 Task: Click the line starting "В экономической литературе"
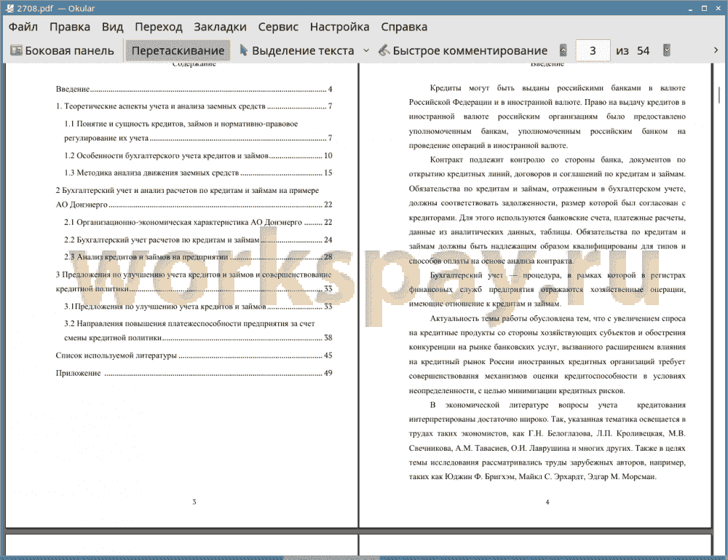tap(558, 405)
